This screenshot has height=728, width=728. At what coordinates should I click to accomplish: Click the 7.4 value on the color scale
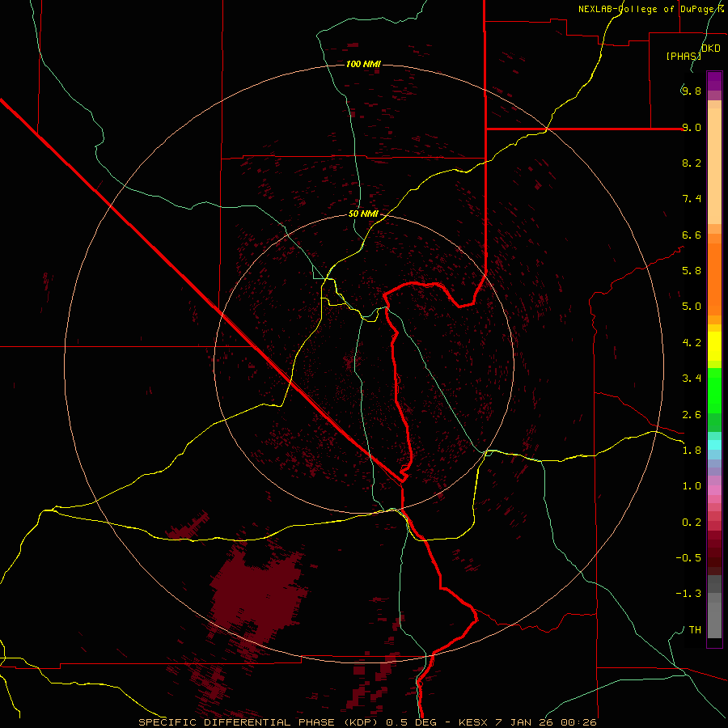tap(692, 199)
